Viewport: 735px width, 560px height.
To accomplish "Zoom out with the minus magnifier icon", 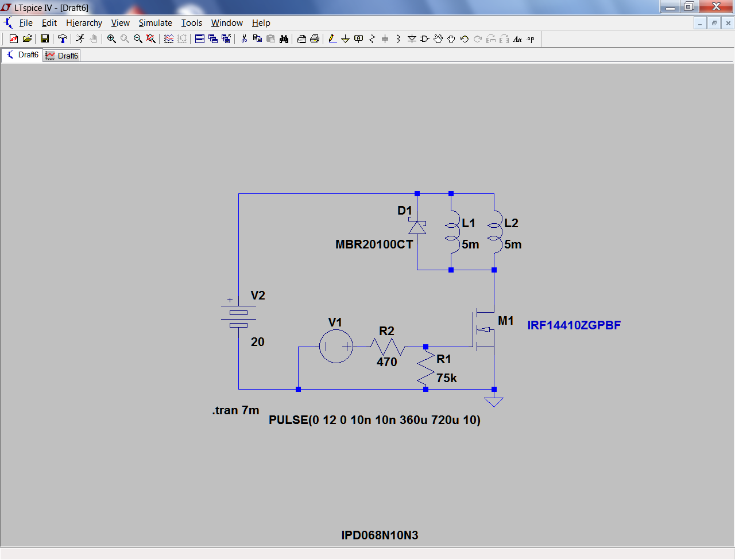I will [138, 39].
